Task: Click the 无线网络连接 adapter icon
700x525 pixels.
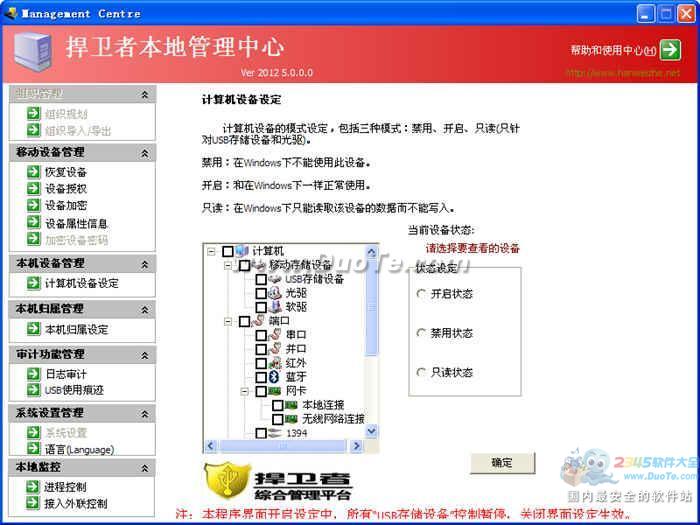Action: [x=291, y=419]
